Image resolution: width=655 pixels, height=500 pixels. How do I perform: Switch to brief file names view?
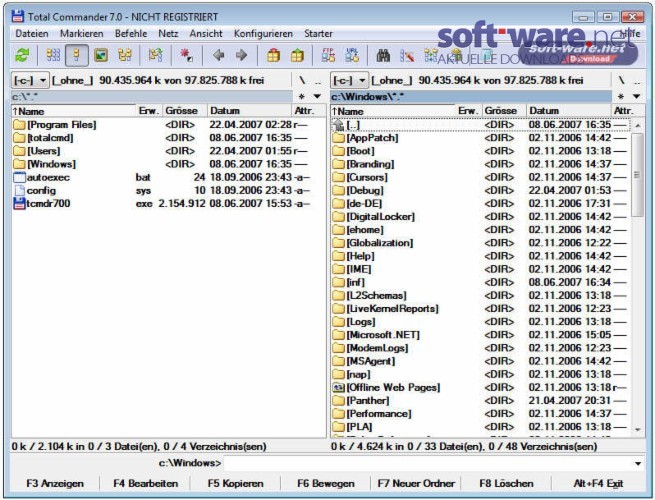tap(53, 55)
